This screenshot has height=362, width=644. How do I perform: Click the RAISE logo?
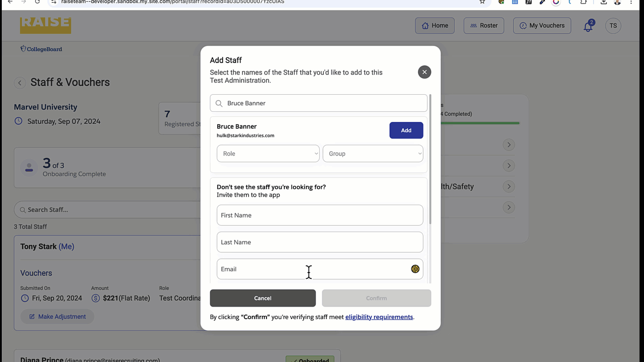45,25
